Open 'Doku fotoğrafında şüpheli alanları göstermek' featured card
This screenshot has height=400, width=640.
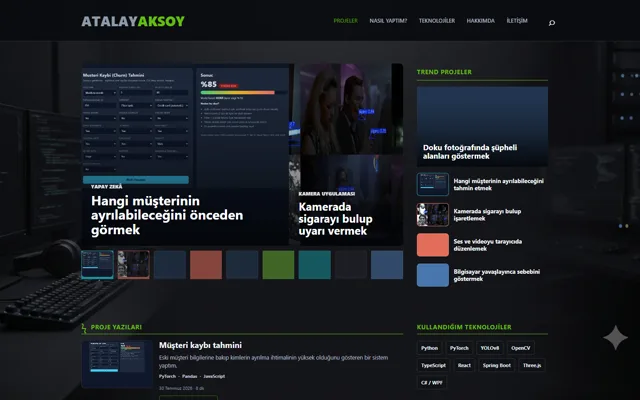(x=482, y=126)
